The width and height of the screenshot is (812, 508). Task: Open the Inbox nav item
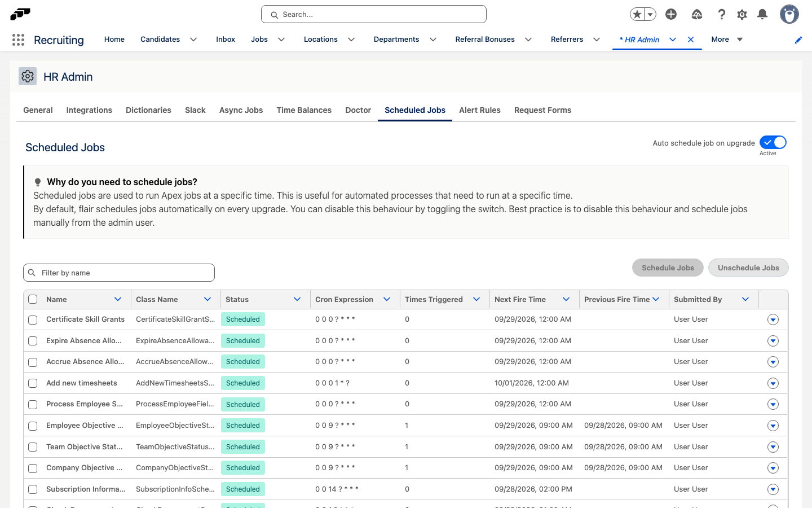pyautogui.click(x=226, y=40)
